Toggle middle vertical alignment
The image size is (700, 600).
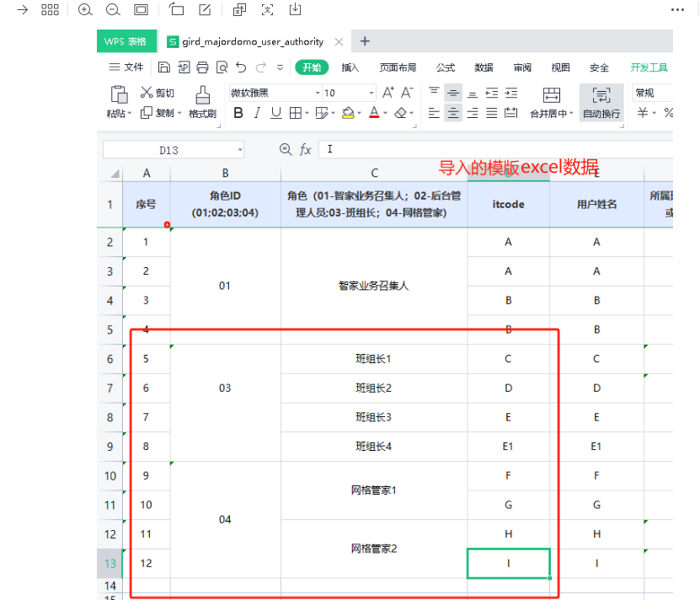[x=453, y=93]
